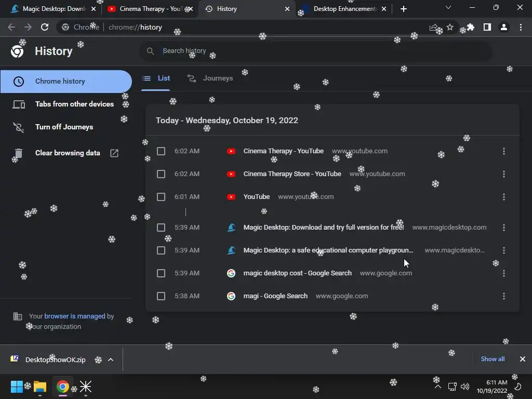The image size is (532, 399).
Task: Open the Cinema Therapy - YouTube history link
Action: [x=283, y=151]
